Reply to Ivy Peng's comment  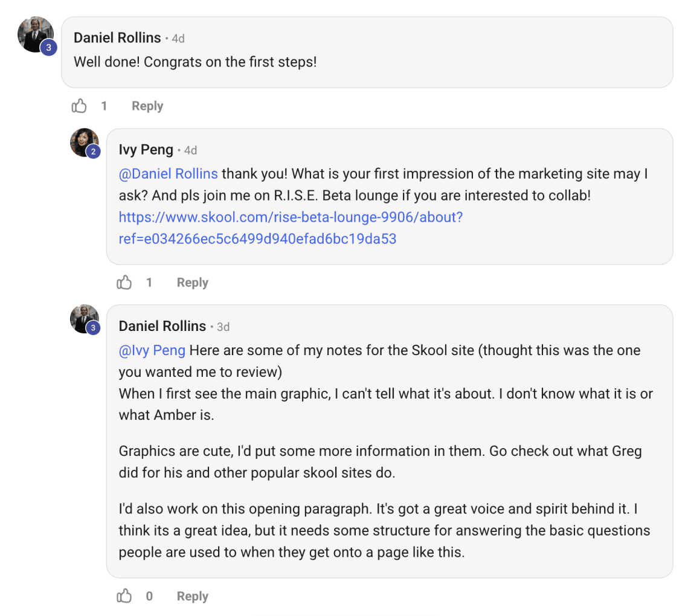pos(192,282)
